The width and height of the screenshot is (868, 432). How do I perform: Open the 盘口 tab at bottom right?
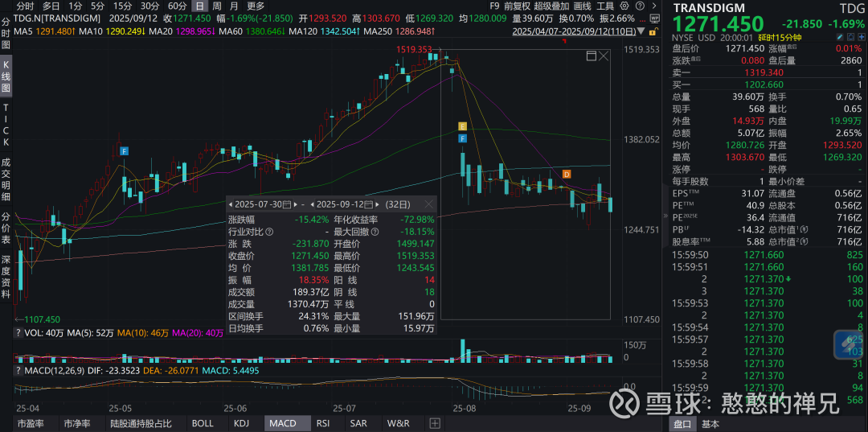(682, 424)
